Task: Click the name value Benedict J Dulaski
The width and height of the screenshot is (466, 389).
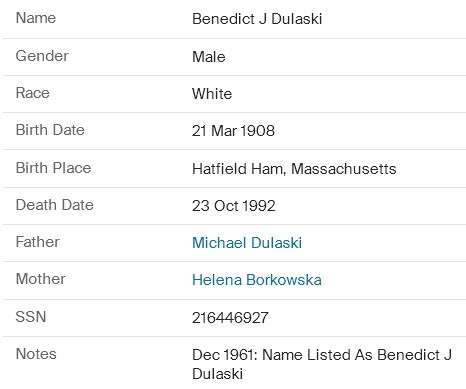Action: [x=257, y=19]
